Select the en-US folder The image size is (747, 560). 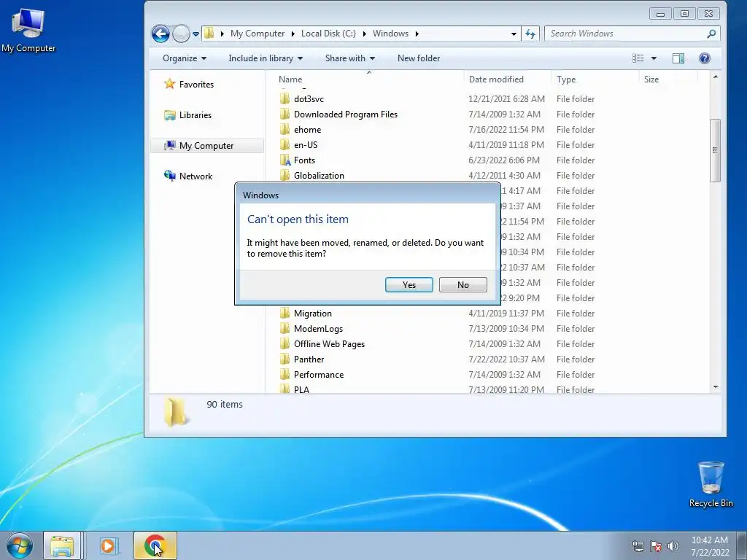tap(306, 145)
